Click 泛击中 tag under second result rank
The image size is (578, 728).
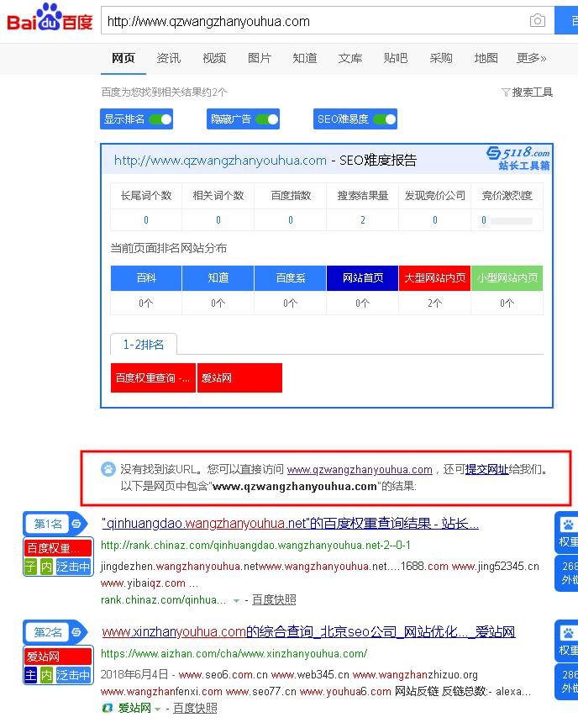coord(73,674)
